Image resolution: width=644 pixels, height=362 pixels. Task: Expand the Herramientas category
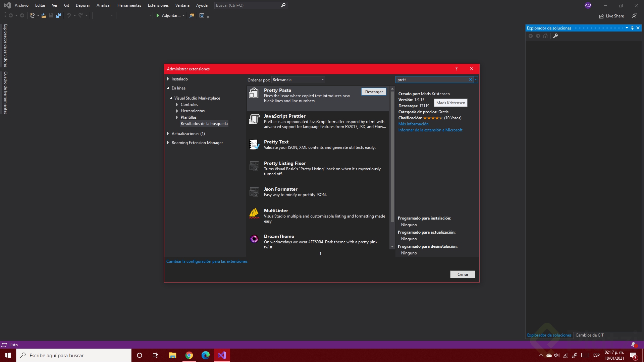coord(177,111)
